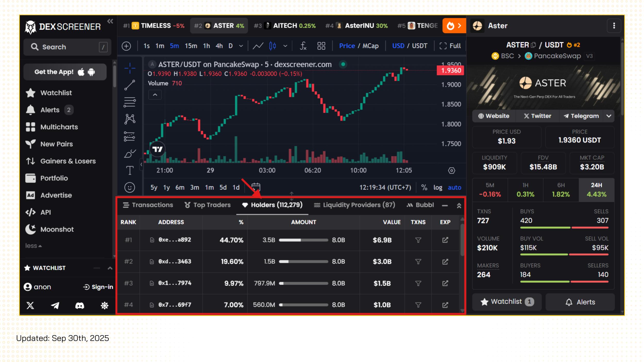Click holder #1 amount progress bar
Viewport: 644px width, 362px height.
303,240
